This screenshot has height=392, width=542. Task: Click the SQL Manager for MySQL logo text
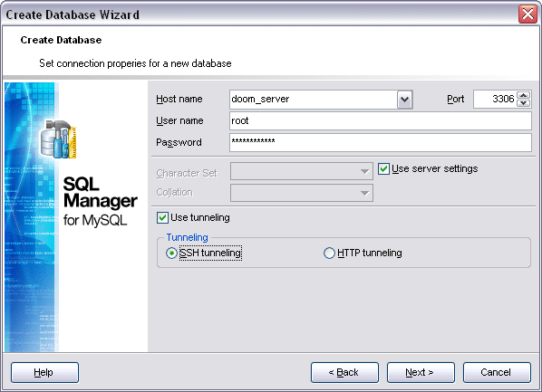[x=101, y=201]
